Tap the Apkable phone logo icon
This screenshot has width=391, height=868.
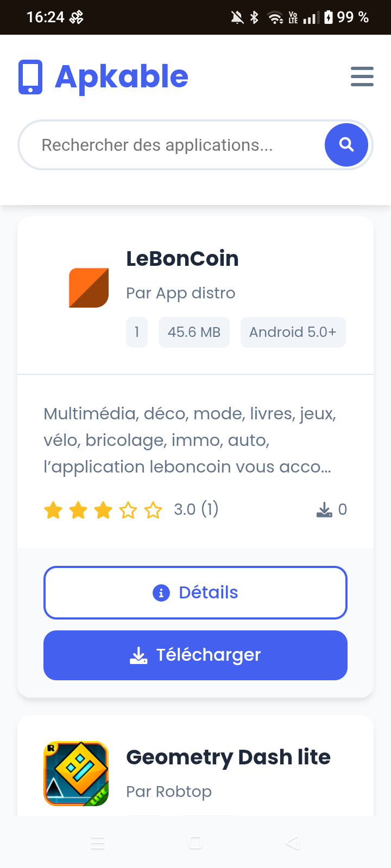[x=30, y=77]
